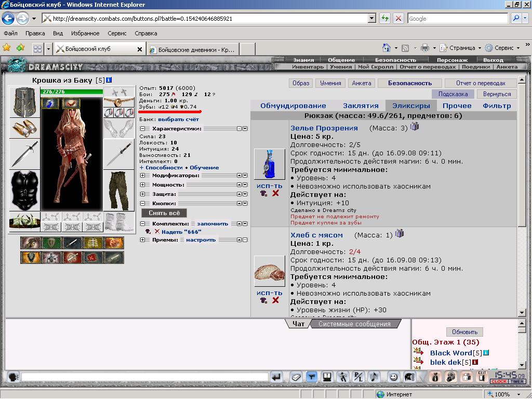Switch display with the CLOCK toggle
The image size is (532, 399).
click(x=499, y=381)
